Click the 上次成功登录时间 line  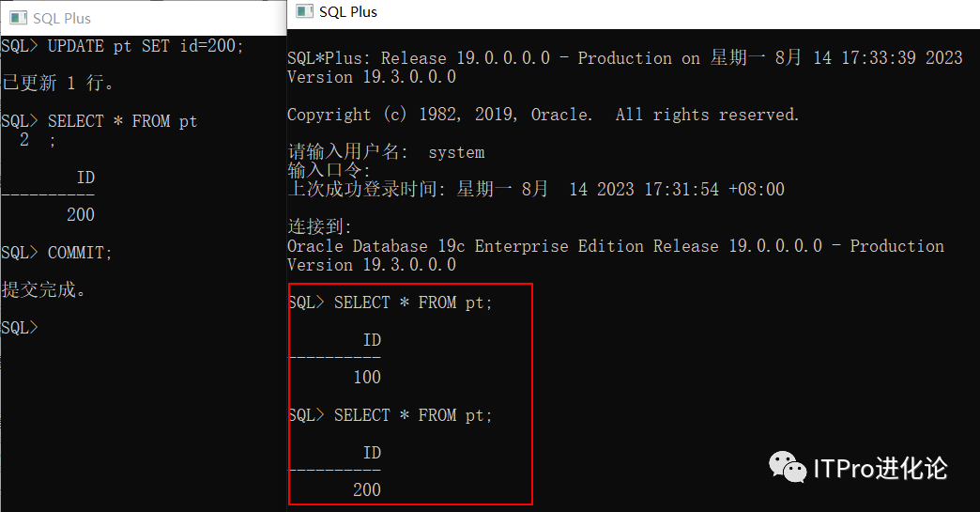[x=535, y=190]
